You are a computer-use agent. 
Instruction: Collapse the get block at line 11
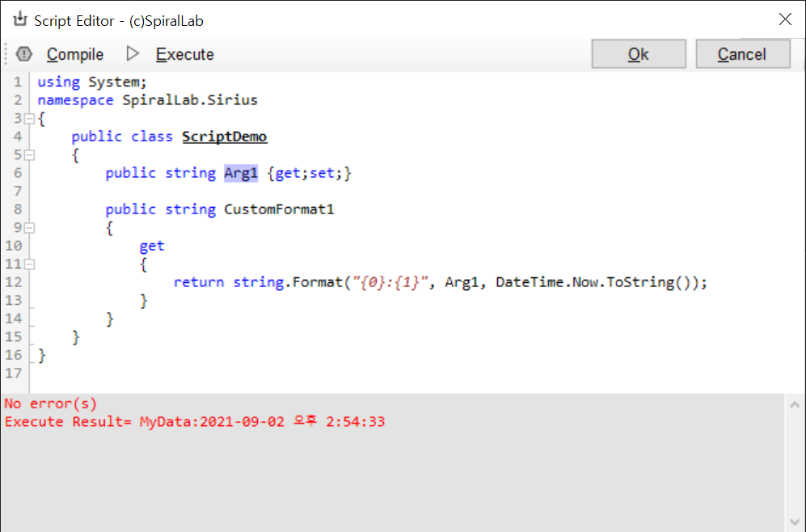click(x=29, y=264)
